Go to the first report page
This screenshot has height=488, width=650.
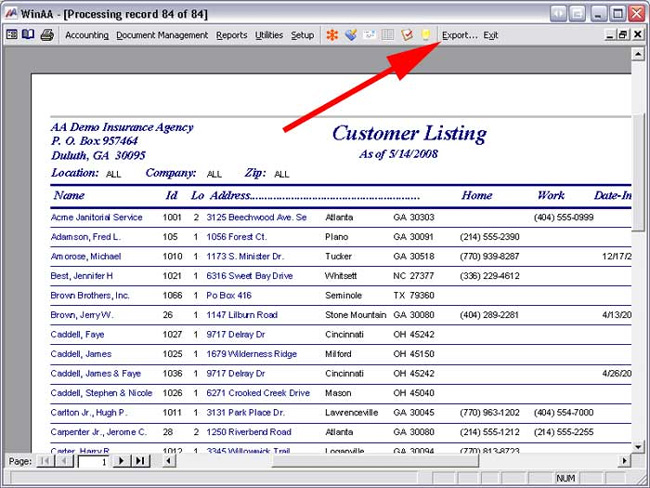[x=45, y=461]
